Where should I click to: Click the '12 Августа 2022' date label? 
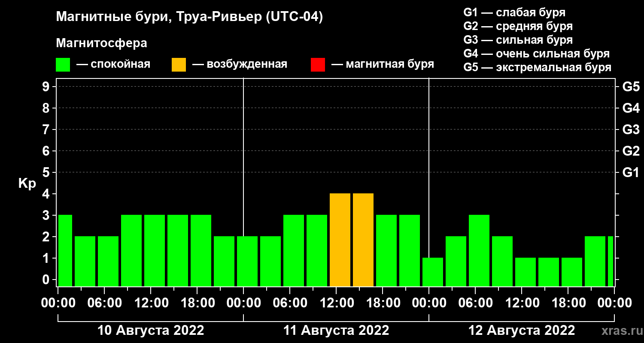pos(522,331)
